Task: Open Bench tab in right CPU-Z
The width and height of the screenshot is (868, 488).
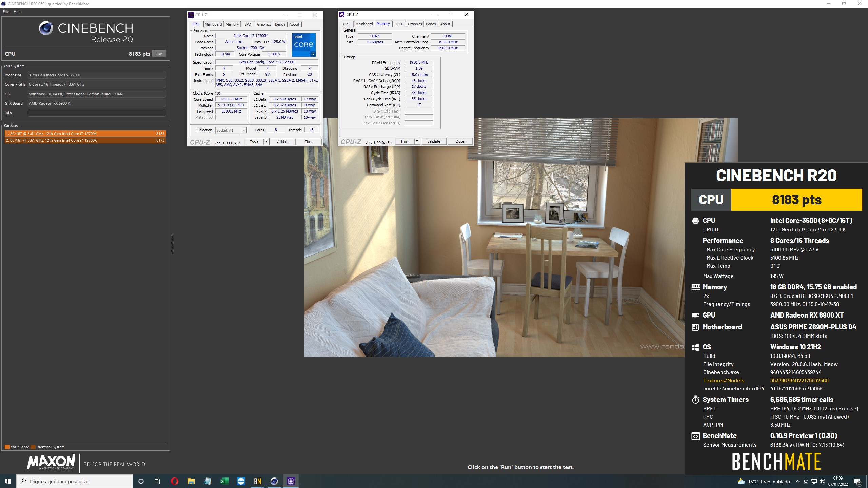Action: pyautogui.click(x=431, y=24)
